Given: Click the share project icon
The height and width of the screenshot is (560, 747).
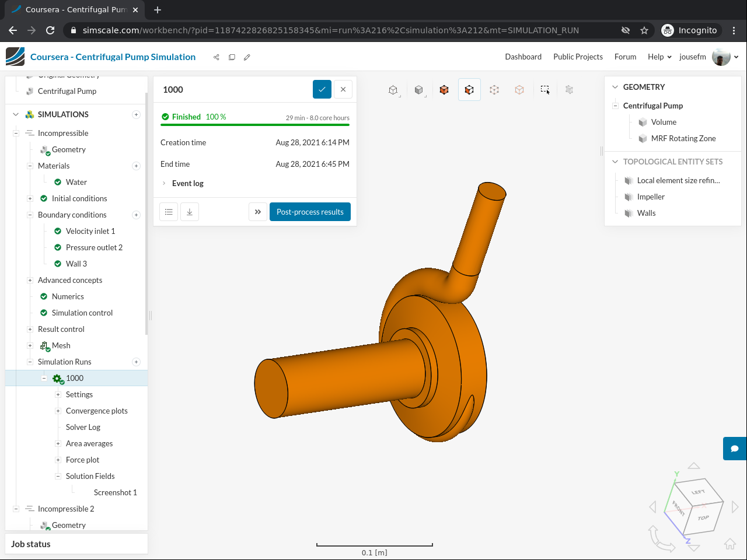Looking at the screenshot, I should click(x=217, y=57).
